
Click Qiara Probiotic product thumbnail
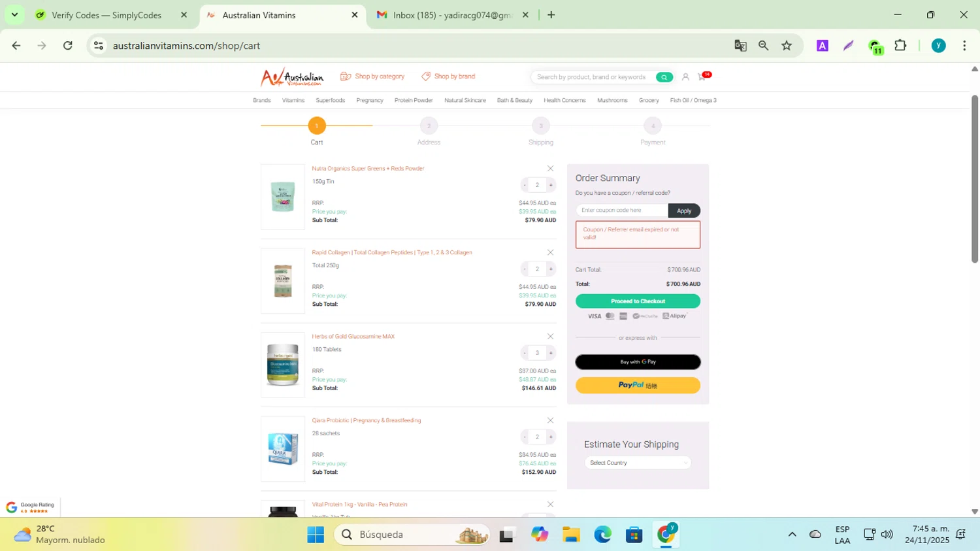coord(283,449)
